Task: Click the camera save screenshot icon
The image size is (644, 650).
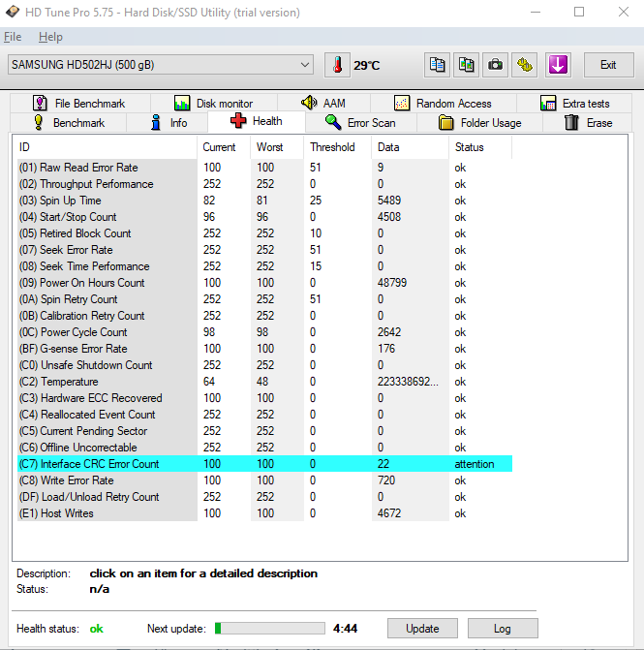Action: click(x=495, y=65)
